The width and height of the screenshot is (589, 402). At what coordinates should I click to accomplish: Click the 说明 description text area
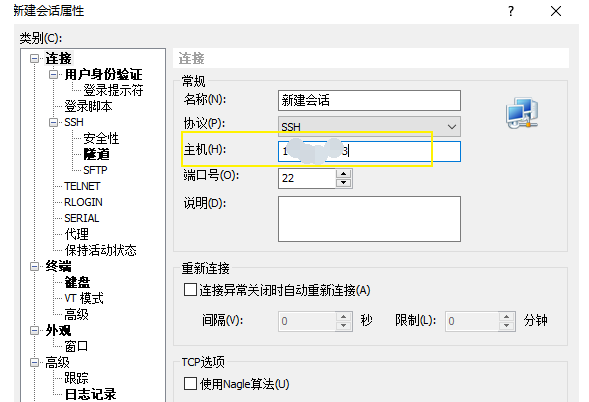(x=369, y=219)
